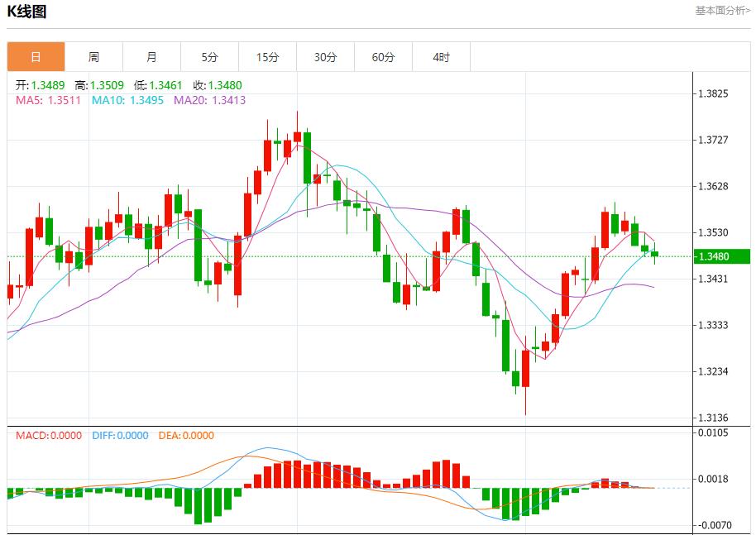Click the K线图 chart title
Viewport: 756px width, 535px height.
pos(26,12)
